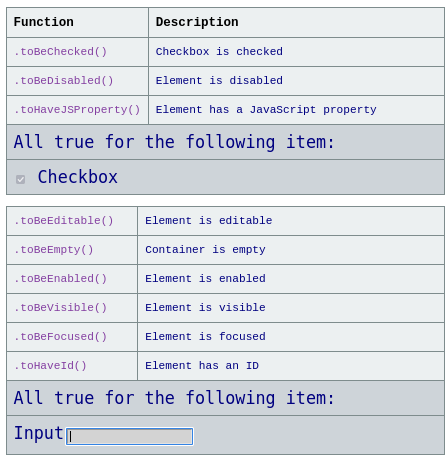Click the .toBeChecked() function cell
The image size is (448, 459).
pyautogui.click(x=77, y=52)
